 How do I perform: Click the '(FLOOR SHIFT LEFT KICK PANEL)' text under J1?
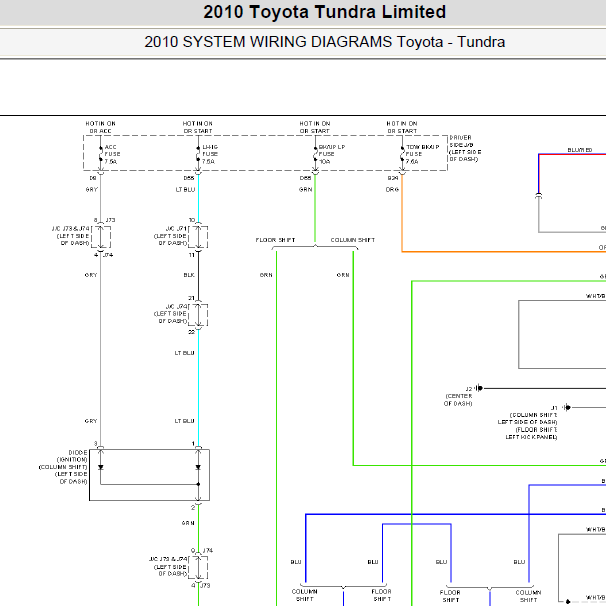[x=531, y=433]
